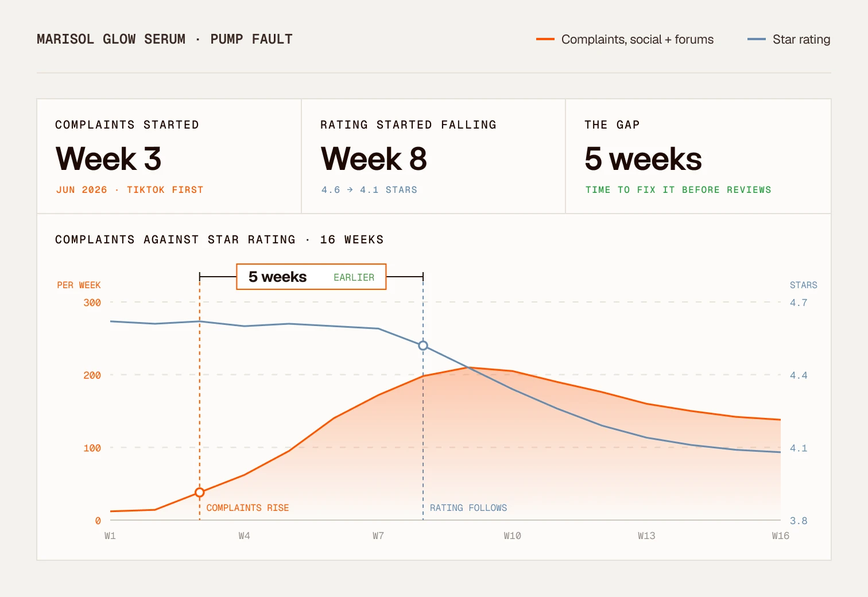Screen dimensions: 868x597
Task: Click the W13 week axis label
Action: 646,536
